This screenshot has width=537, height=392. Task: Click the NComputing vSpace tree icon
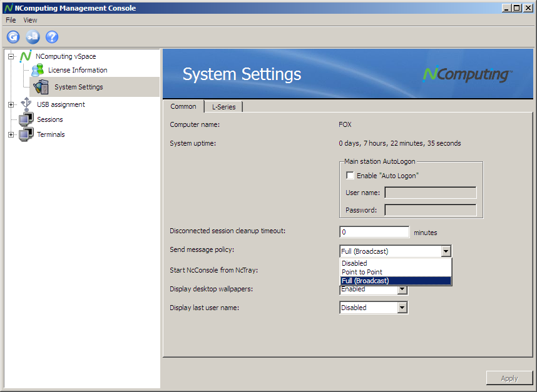(26, 56)
